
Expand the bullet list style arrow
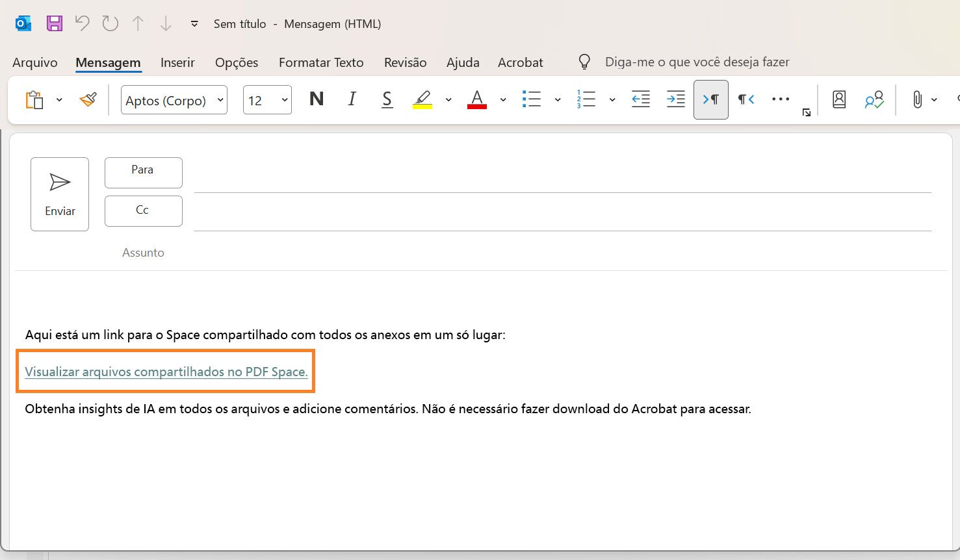click(x=558, y=100)
